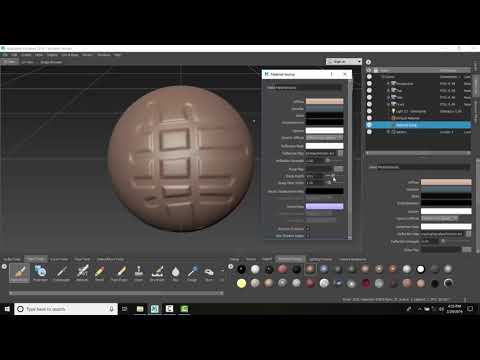Expand the sphere object node

[388, 132]
